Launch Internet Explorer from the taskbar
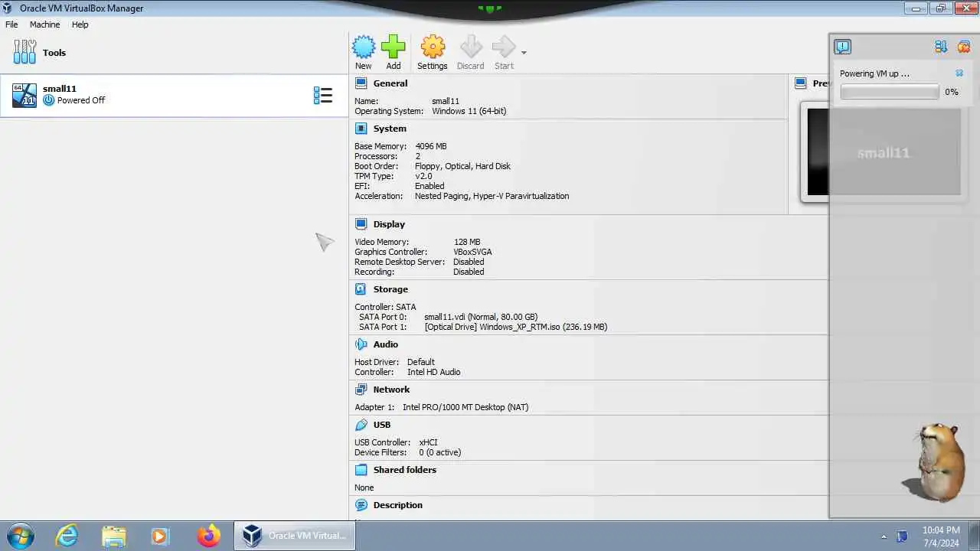 67,536
